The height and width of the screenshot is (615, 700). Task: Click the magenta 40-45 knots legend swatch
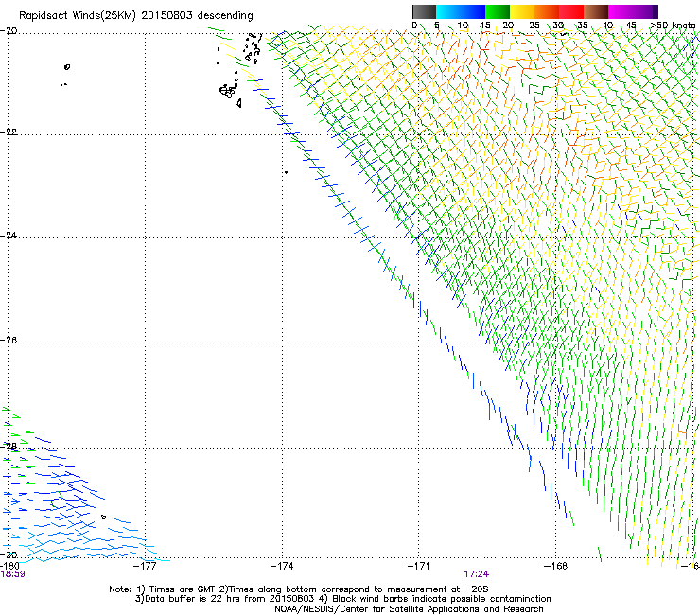click(x=621, y=11)
